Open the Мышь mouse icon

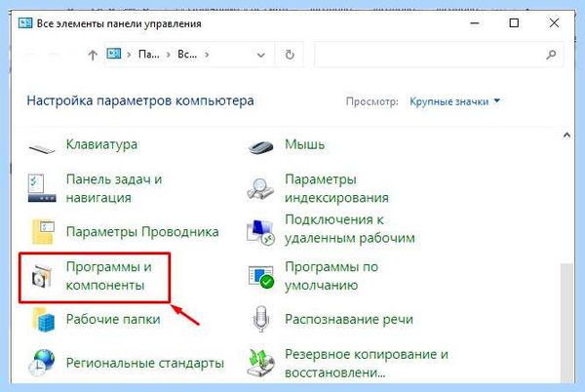pos(260,146)
